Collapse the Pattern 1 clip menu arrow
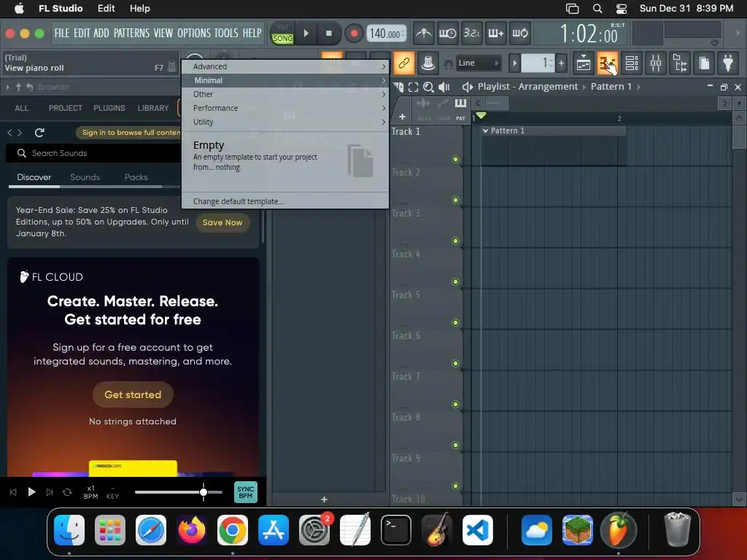The image size is (747, 560). pyautogui.click(x=485, y=131)
